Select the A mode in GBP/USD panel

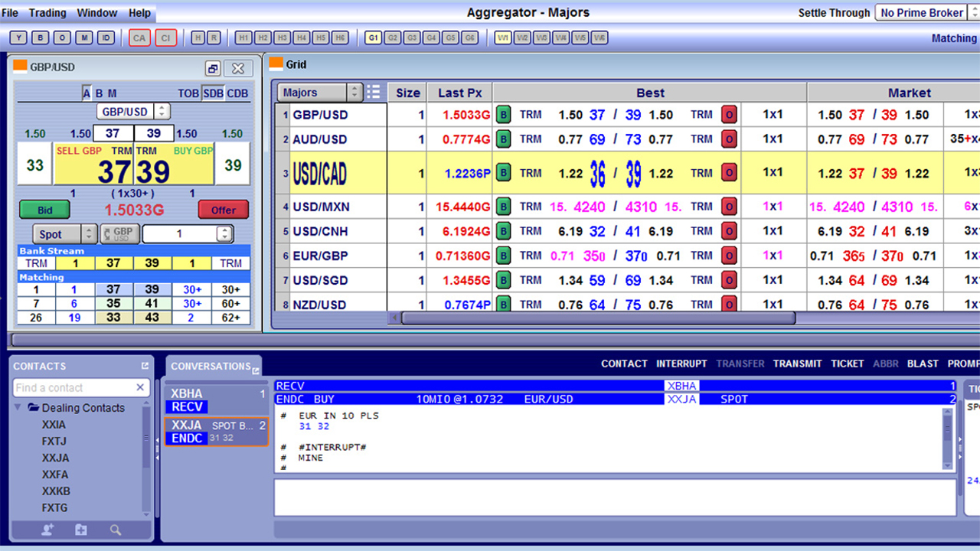87,93
